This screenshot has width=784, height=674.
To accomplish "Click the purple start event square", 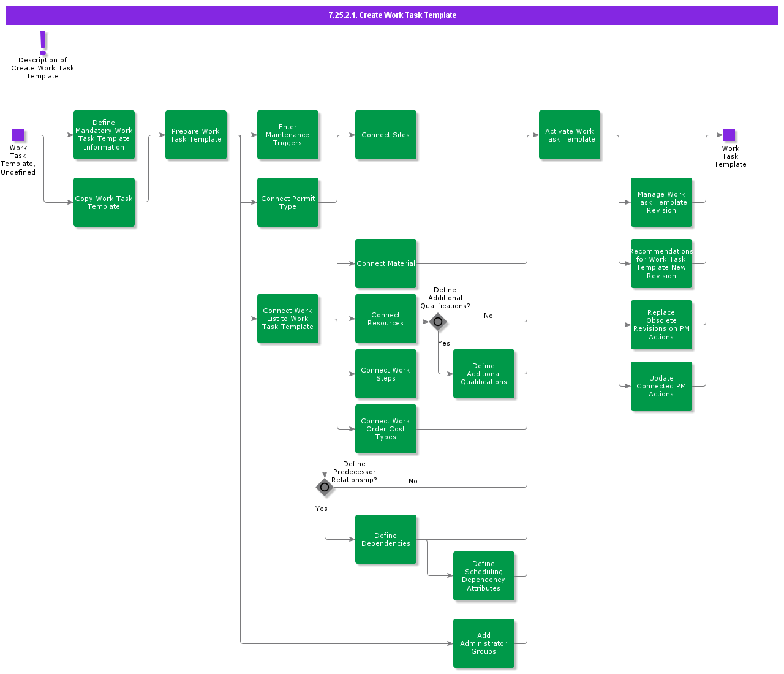I will (x=18, y=135).
